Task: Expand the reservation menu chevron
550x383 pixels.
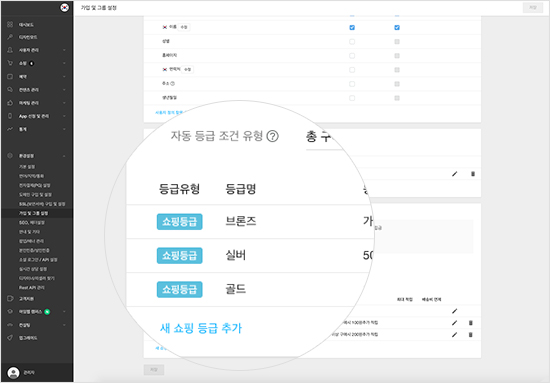Action: [x=64, y=76]
